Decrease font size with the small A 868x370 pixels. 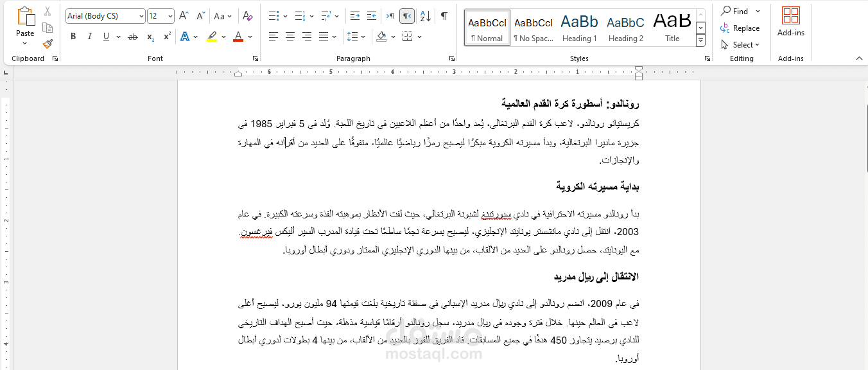click(200, 16)
